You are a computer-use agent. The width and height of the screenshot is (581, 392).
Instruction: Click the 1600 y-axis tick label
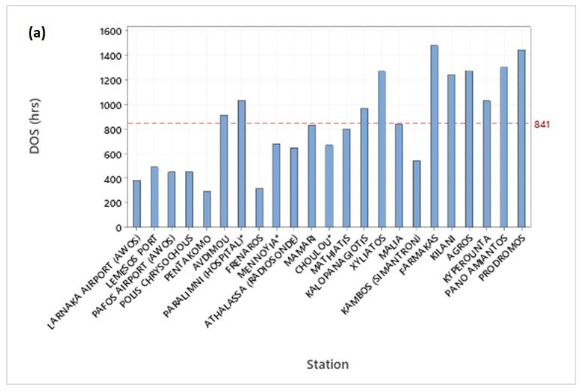pyautogui.click(x=110, y=32)
